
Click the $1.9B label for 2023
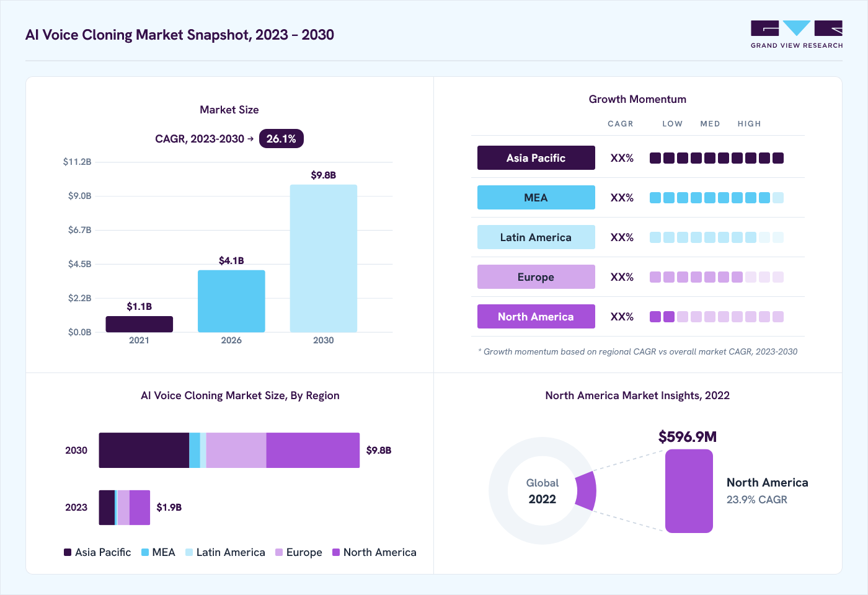169,508
